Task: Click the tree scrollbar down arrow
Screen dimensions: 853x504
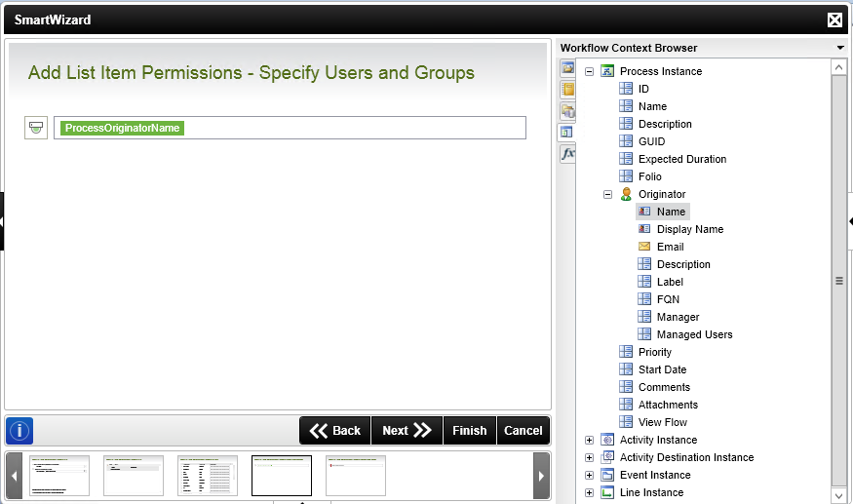Action: click(838, 495)
